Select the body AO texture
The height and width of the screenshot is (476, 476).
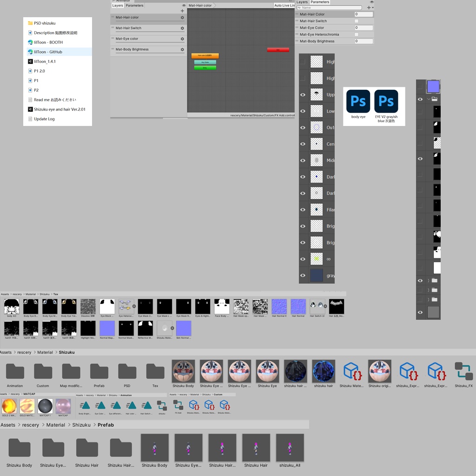12,306
